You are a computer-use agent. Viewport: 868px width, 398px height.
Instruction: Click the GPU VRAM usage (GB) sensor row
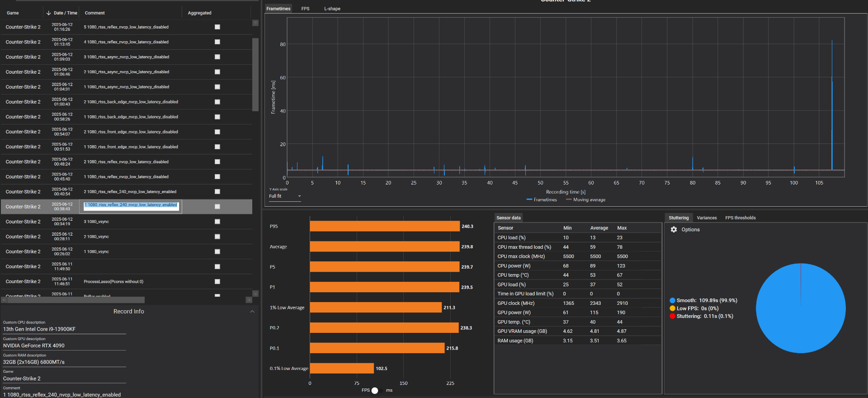click(577, 332)
